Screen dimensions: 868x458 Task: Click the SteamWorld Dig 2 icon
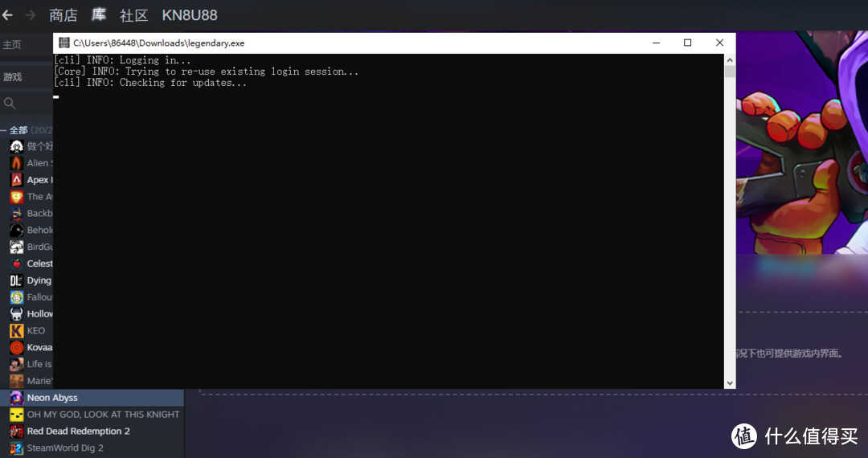(17, 448)
